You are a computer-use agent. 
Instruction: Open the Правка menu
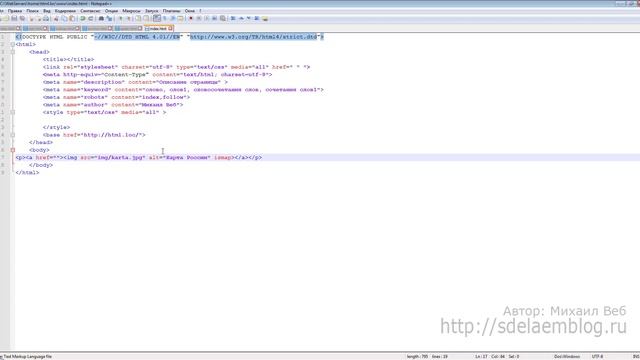[x=15, y=11]
